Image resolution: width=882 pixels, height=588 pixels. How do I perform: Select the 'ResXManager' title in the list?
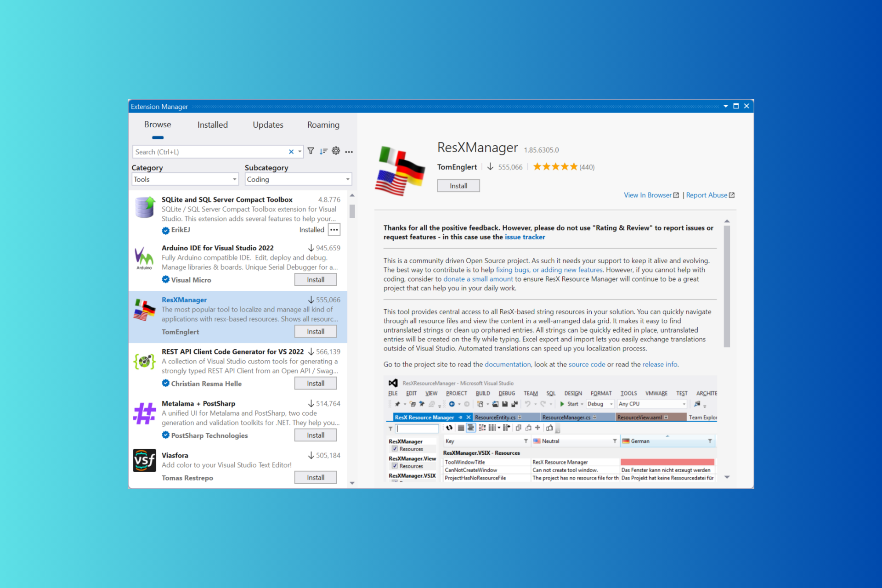pos(184,300)
